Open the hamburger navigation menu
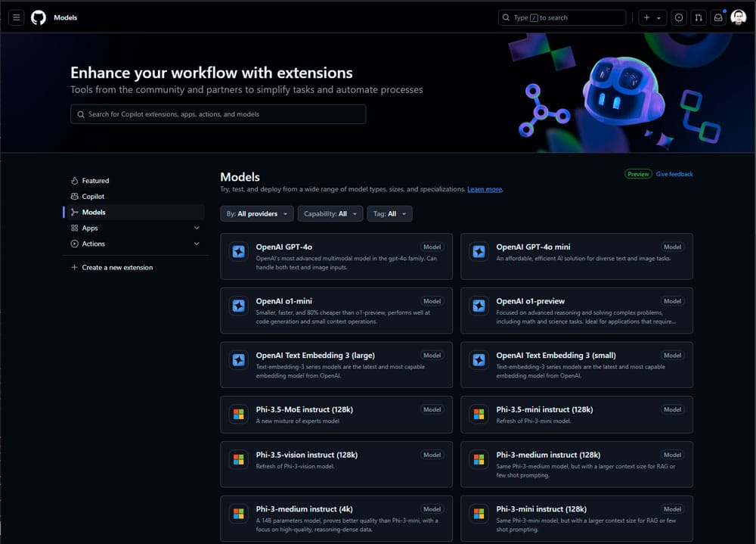Image resolution: width=756 pixels, height=544 pixels. point(17,17)
